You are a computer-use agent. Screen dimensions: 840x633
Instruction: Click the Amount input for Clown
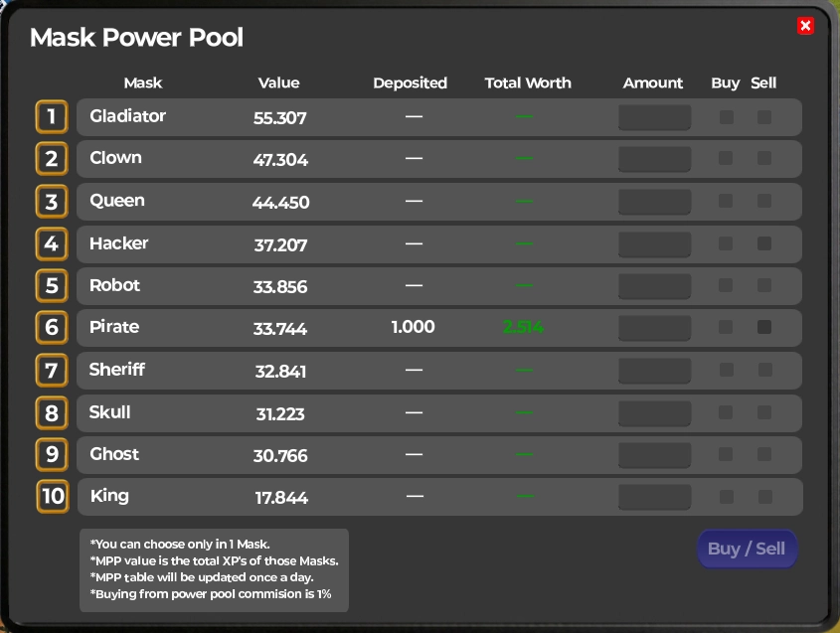[x=655, y=159]
